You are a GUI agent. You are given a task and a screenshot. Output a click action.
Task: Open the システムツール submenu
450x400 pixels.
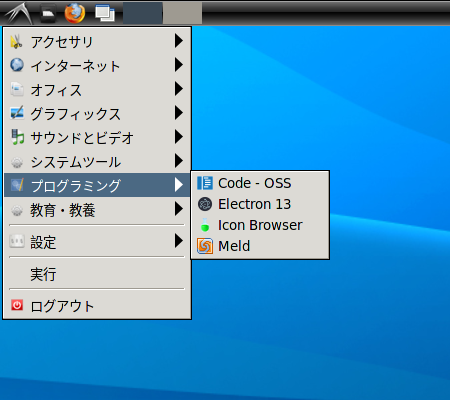pos(97,162)
